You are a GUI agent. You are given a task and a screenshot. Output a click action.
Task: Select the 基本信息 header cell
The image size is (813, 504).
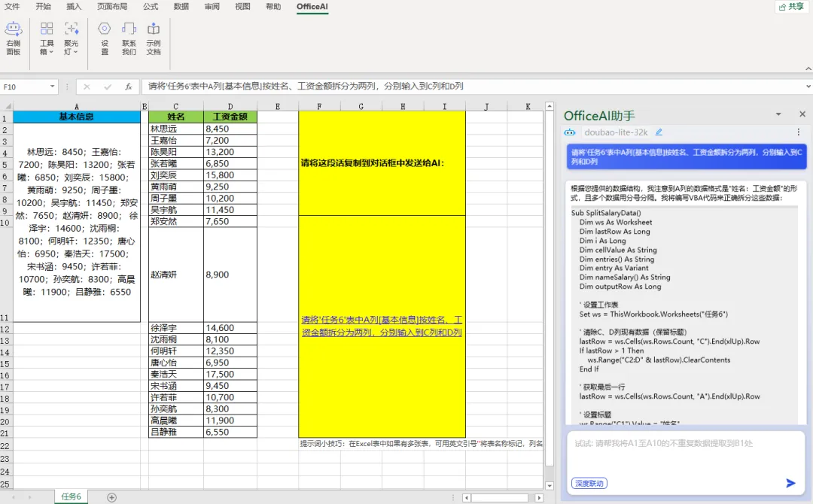77,117
